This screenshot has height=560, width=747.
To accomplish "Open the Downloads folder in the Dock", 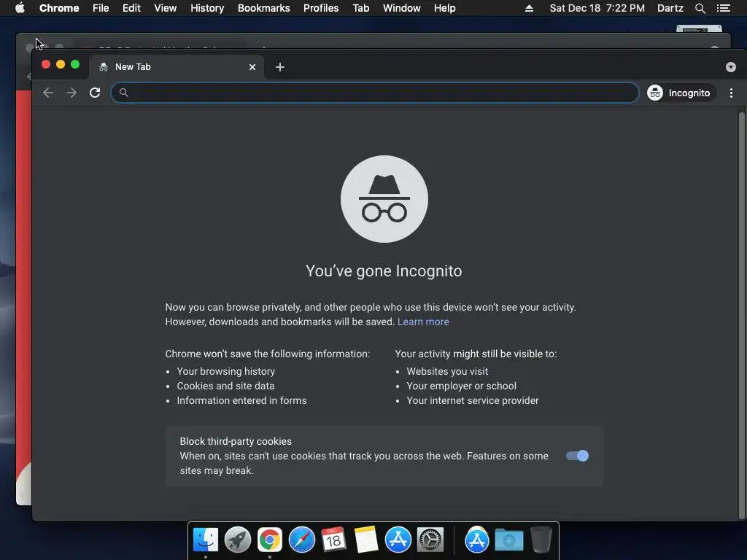I will point(508,540).
